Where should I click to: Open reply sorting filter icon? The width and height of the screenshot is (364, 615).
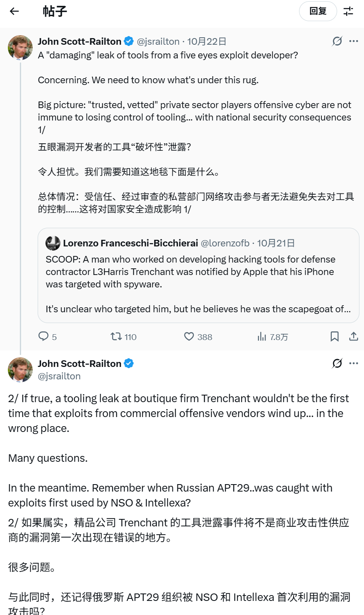[348, 11]
